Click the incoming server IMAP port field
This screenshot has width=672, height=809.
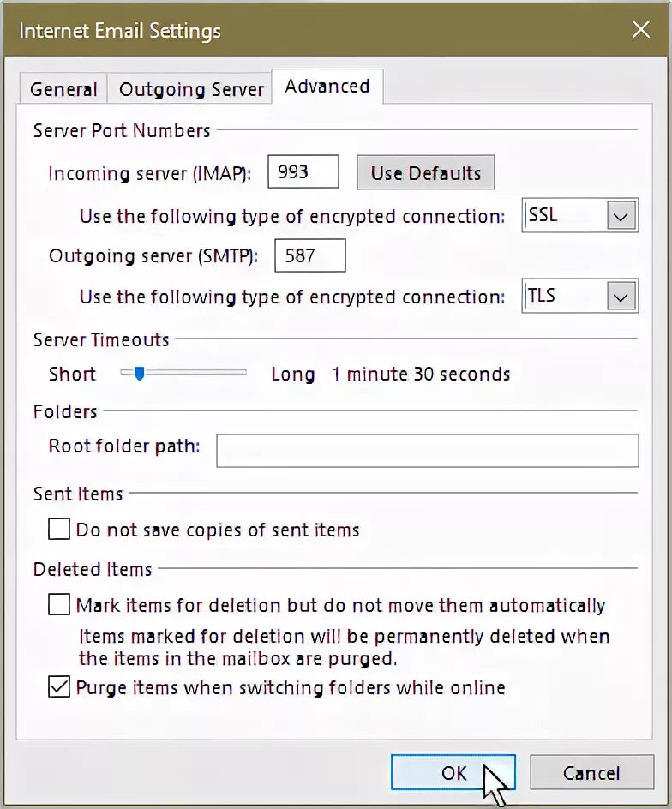point(303,171)
